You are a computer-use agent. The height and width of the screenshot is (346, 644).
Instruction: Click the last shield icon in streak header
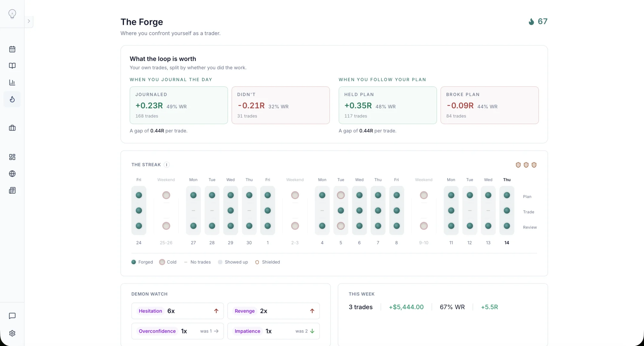click(x=534, y=165)
